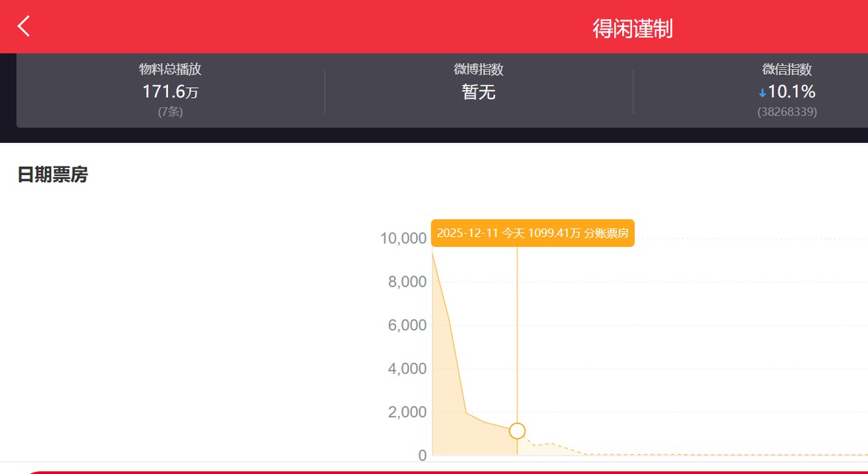Image resolution: width=868 pixels, height=474 pixels.
Task: Click the shaded peak area of the box office chart
Action: (x=444, y=389)
